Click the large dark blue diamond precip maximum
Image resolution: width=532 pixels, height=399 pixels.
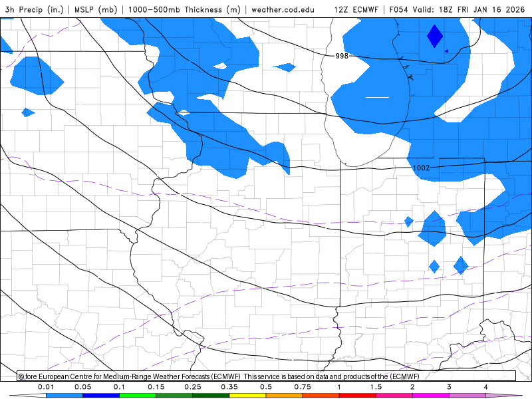(x=435, y=36)
